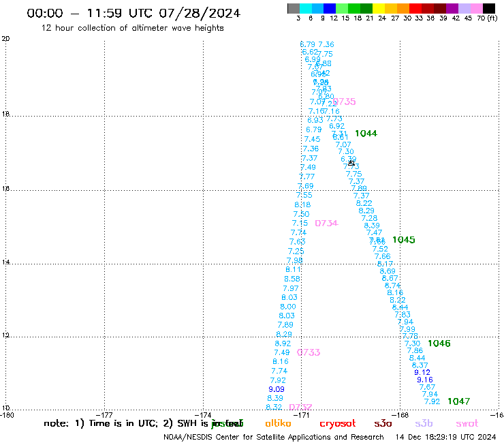Image resolution: width=504 pixels, height=443 pixels.
Task: Click the pink swot pass label 0733
Action: point(309,352)
